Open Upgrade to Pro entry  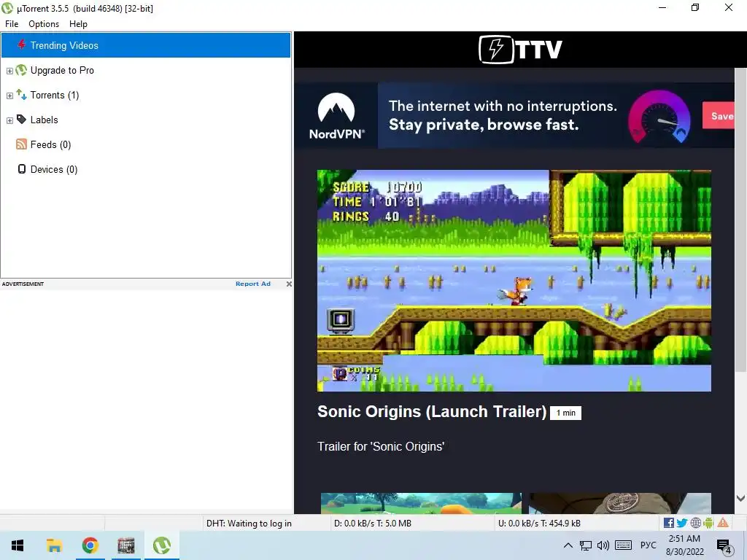pyautogui.click(x=62, y=71)
